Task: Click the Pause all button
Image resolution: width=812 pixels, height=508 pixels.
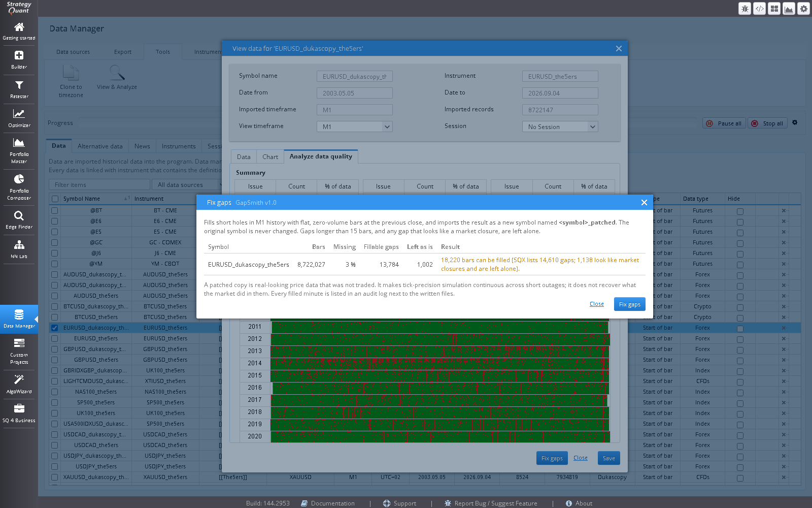Action: pyautogui.click(x=724, y=123)
